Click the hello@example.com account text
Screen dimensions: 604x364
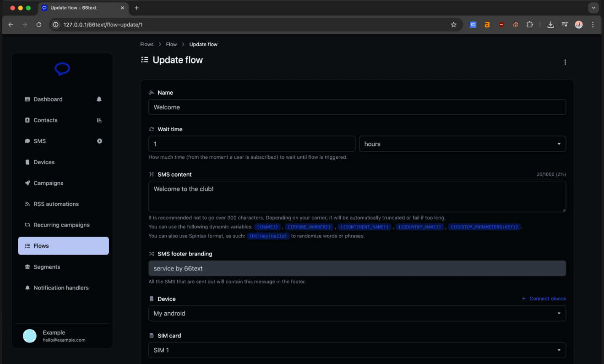64,340
